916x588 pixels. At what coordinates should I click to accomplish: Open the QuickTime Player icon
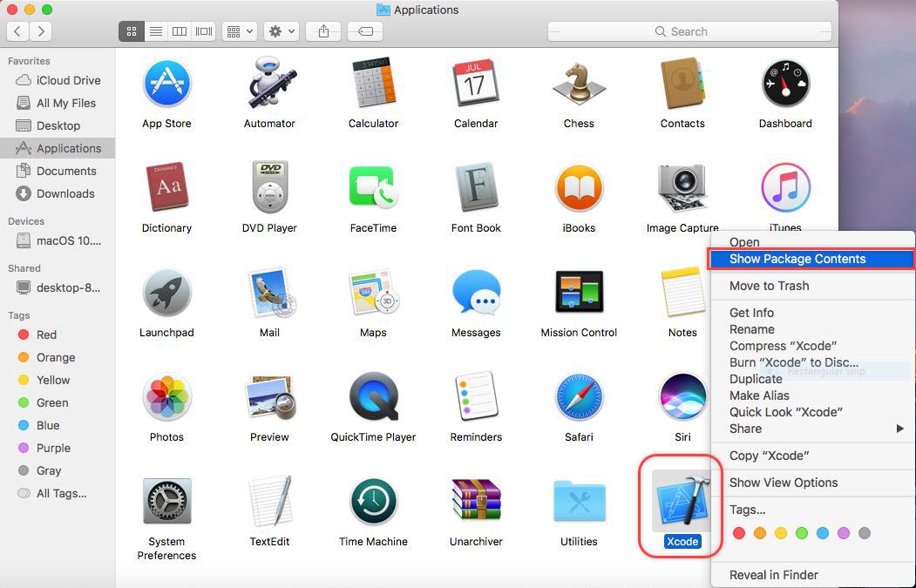373,398
